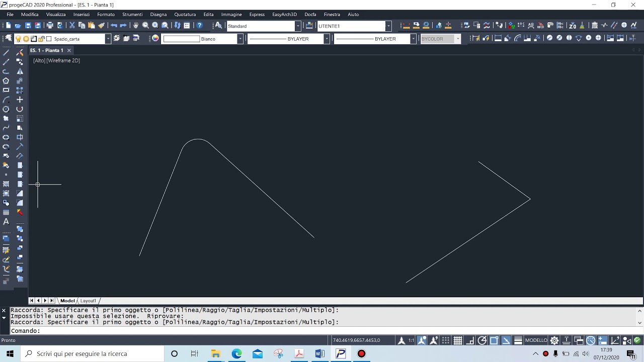Select the Spline draw tool
Viewport: 644px width, 362px height.
(6, 128)
